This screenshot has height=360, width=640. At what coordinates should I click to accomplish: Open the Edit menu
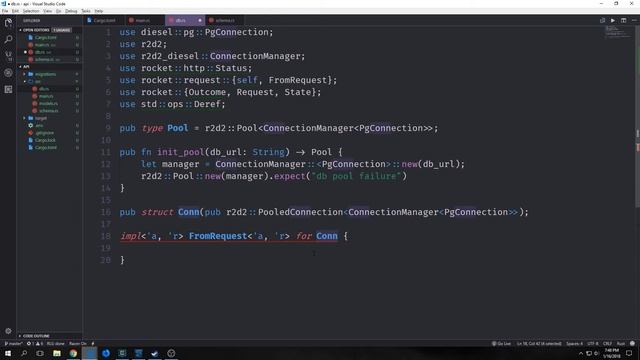pos(15,11)
